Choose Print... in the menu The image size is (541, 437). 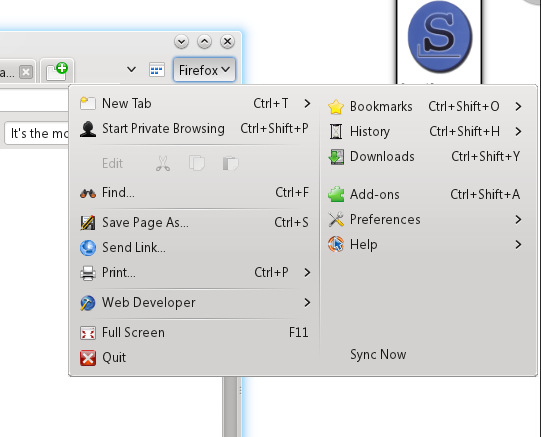(195, 273)
